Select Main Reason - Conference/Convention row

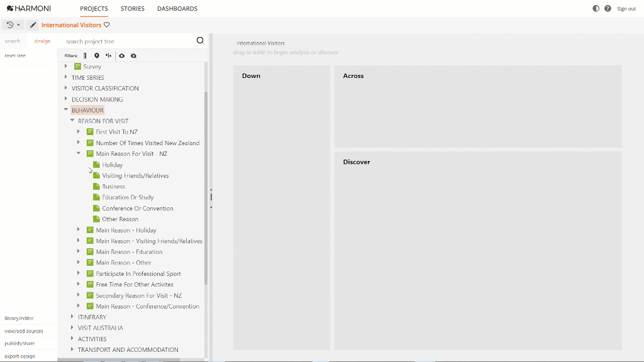pos(147,306)
